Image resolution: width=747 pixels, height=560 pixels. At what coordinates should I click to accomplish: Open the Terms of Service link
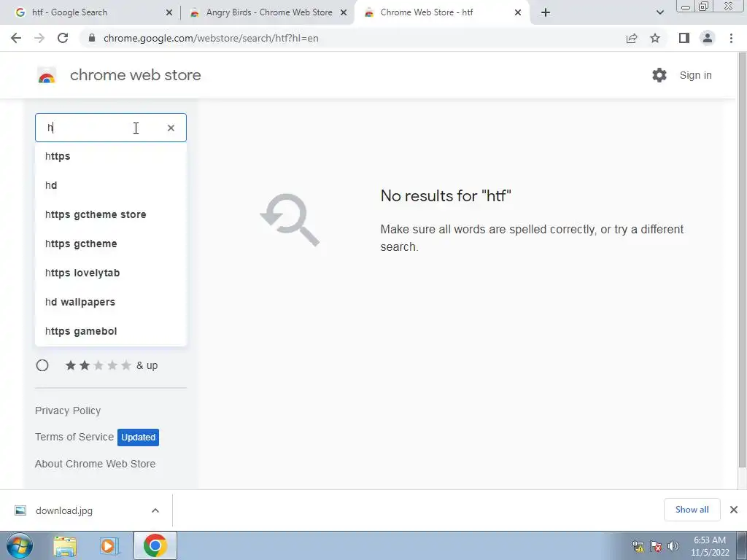tap(74, 437)
